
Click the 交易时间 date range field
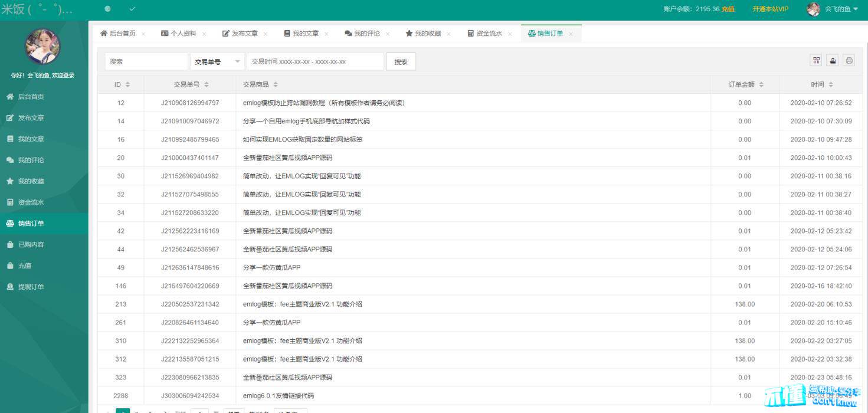click(315, 61)
